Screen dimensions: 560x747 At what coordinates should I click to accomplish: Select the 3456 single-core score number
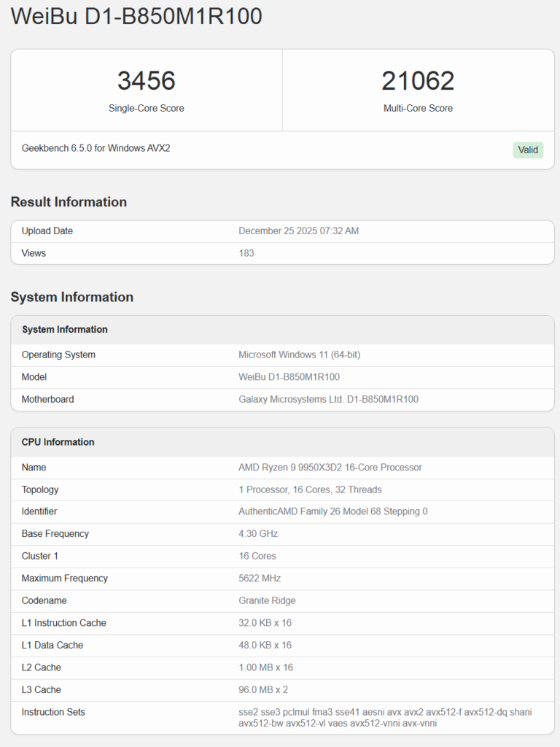146,81
